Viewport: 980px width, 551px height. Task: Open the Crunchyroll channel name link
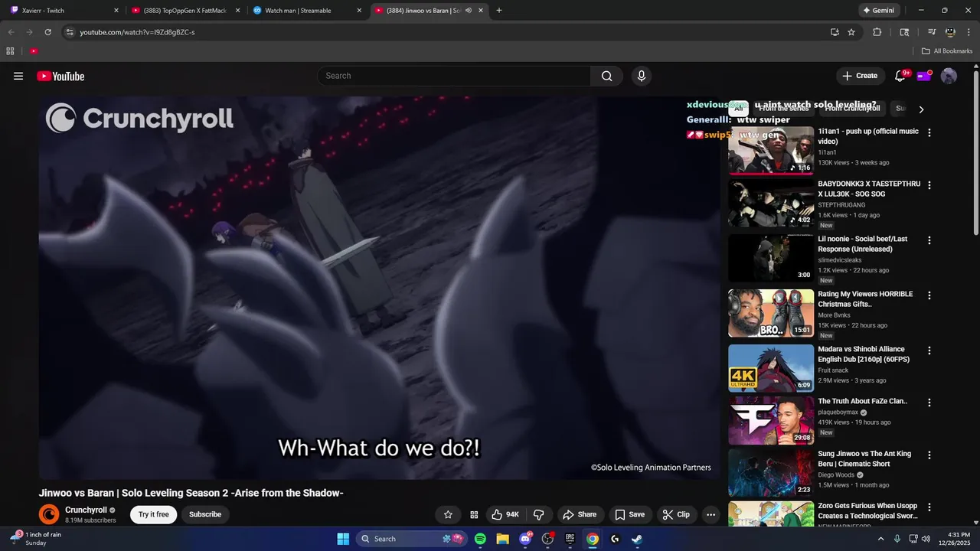pyautogui.click(x=86, y=510)
